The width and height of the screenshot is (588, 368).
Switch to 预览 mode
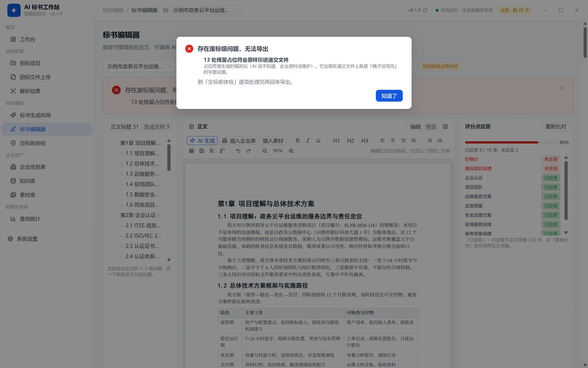(x=431, y=127)
